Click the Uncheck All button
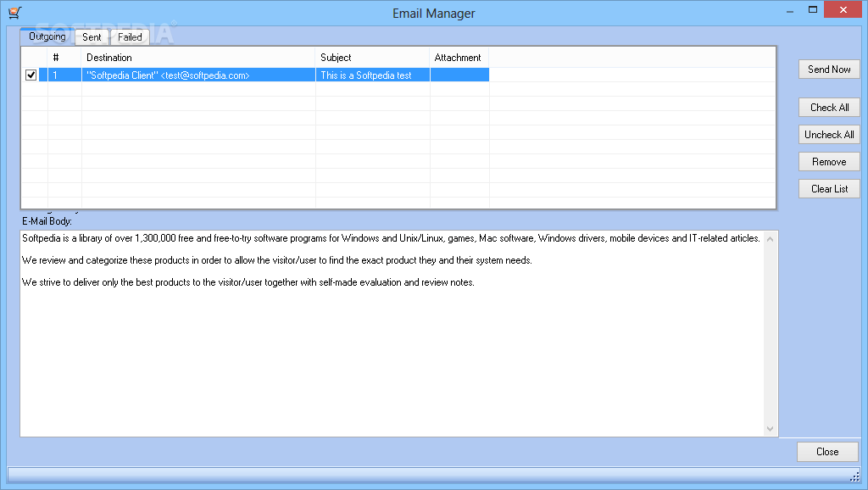Viewport: 868px width, 490px height. click(x=829, y=135)
